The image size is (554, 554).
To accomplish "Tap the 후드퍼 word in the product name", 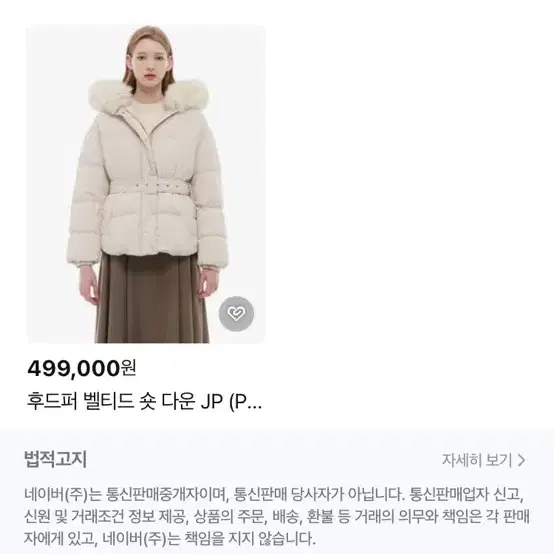I will click(52, 402).
